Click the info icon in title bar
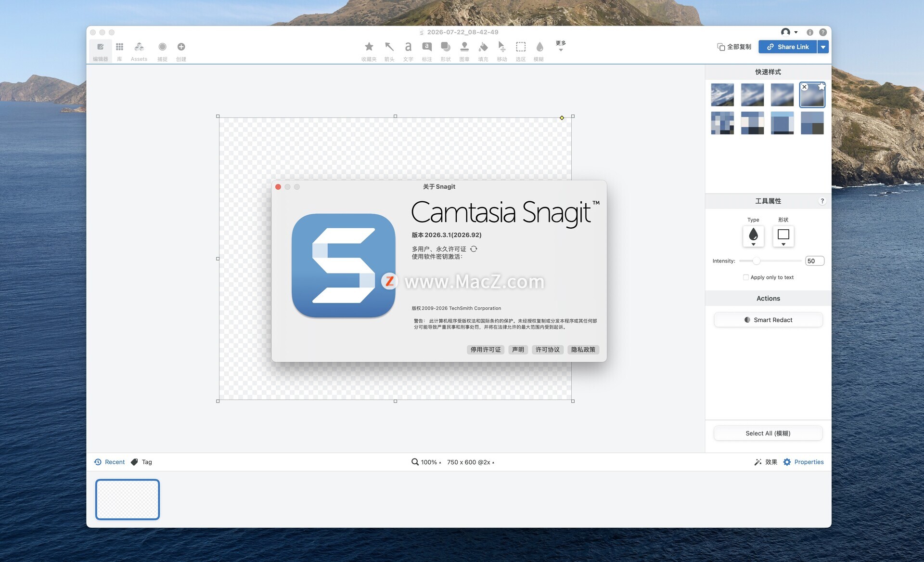 [x=810, y=32]
